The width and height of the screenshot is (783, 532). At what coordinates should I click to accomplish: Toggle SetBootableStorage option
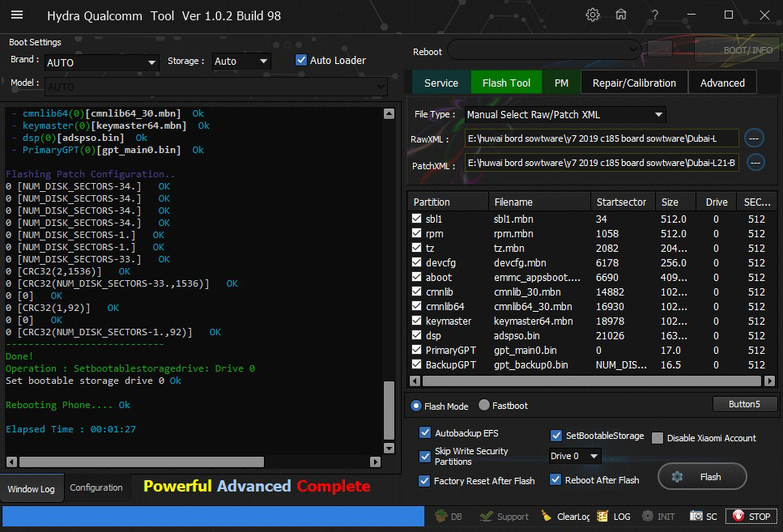click(555, 436)
